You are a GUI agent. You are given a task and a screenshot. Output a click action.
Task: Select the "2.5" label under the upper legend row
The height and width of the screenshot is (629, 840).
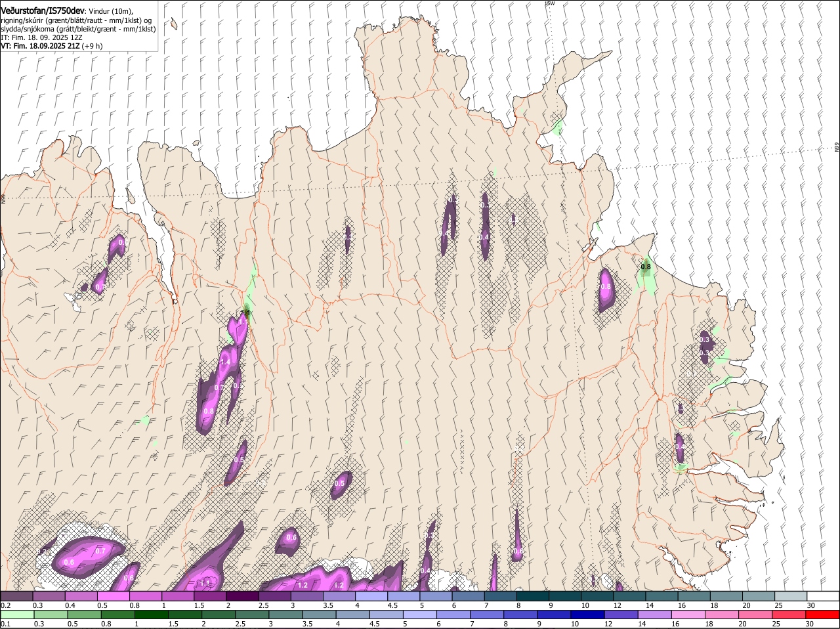click(x=264, y=605)
